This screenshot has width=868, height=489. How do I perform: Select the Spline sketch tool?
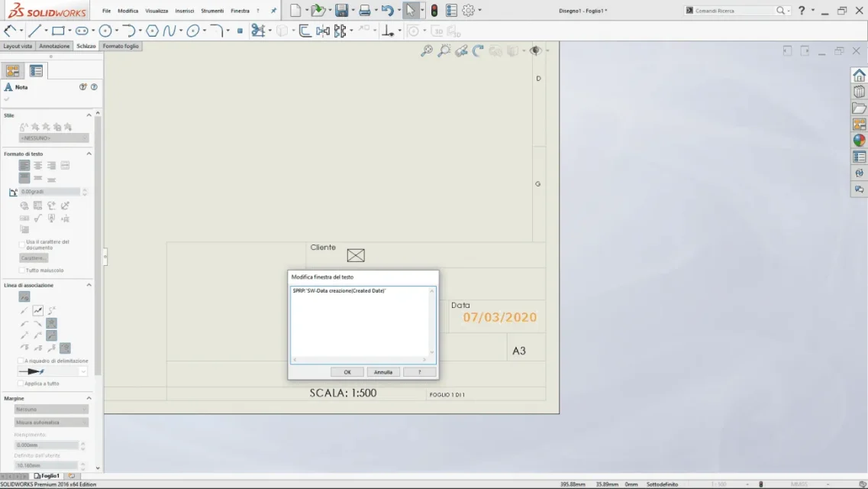pos(169,31)
